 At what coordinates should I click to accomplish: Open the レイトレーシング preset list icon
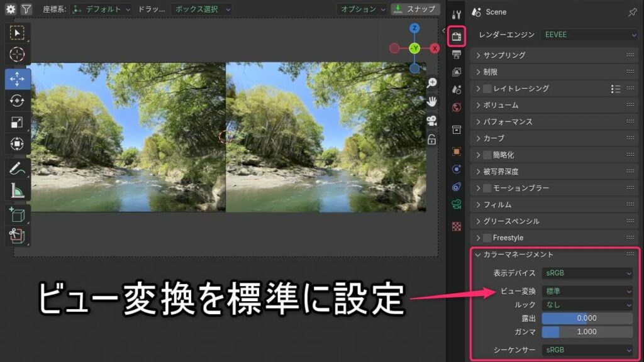coord(615,89)
